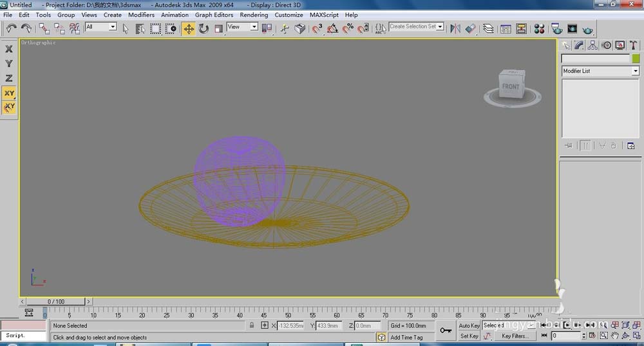Undo the last action with Undo arrow
Screen dimensions: 644x346
point(11,28)
